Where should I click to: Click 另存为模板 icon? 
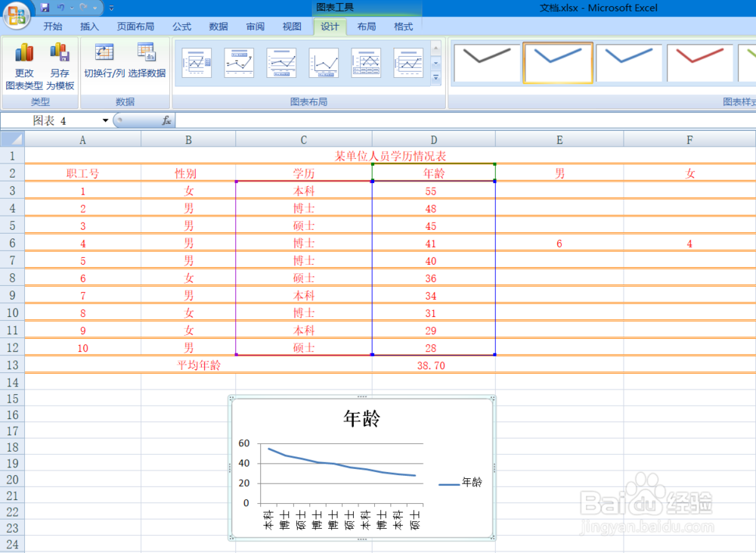60,52
